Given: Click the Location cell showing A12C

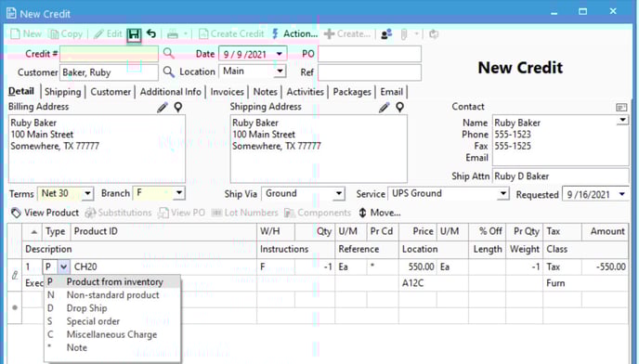Looking at the screenshot, I should point(434,283).
